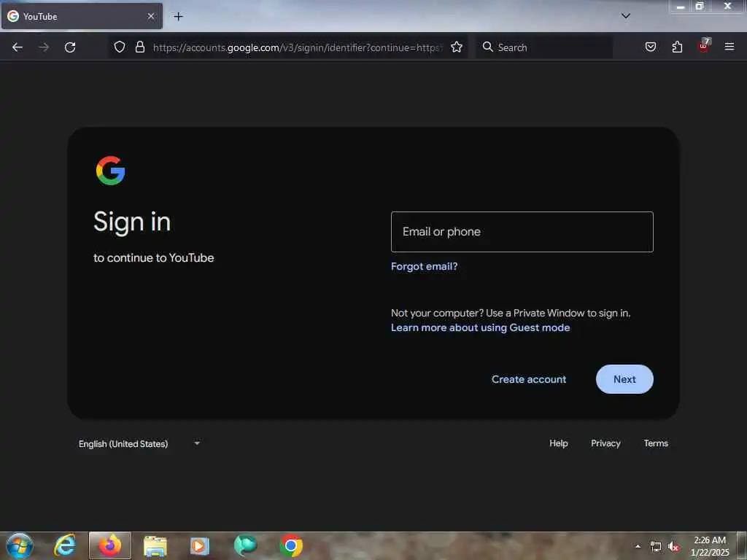Open the Terms footer link

click(x=656, y=443)
